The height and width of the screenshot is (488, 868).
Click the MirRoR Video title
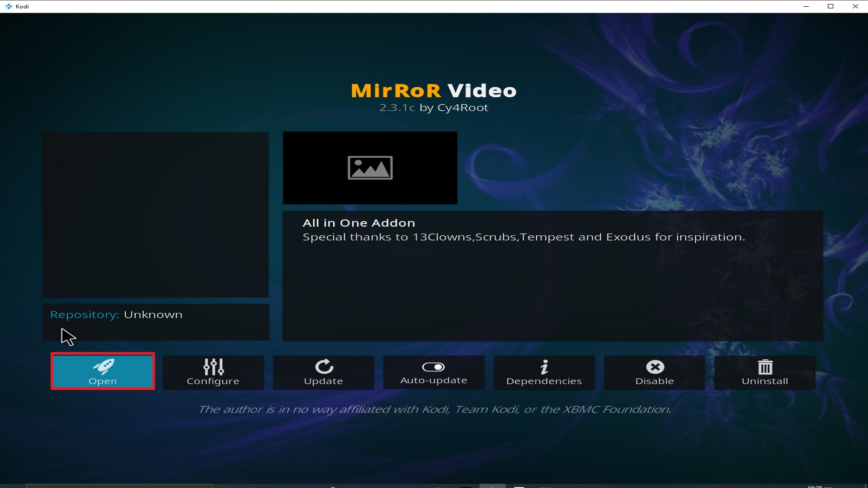point(434,90)
